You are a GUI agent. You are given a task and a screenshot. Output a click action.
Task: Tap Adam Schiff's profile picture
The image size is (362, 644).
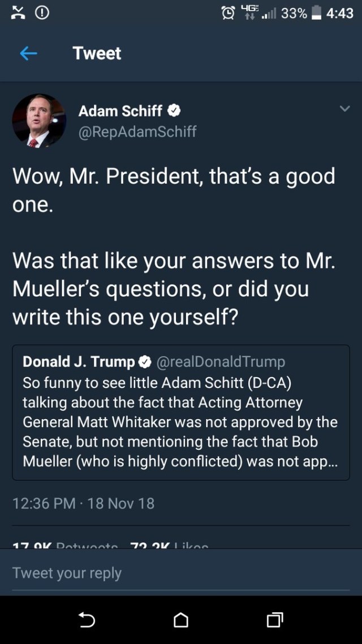[38, 121]
